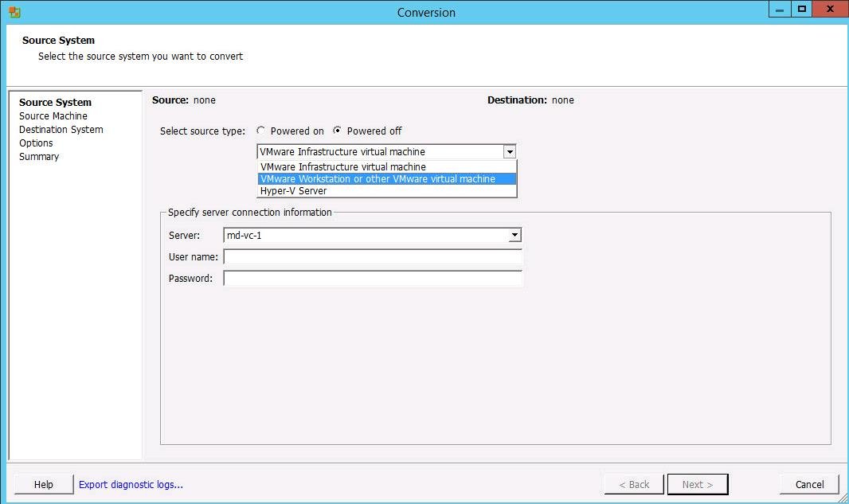The image size is (849, 504).
Task: Go to Options step
Action: 36,143
